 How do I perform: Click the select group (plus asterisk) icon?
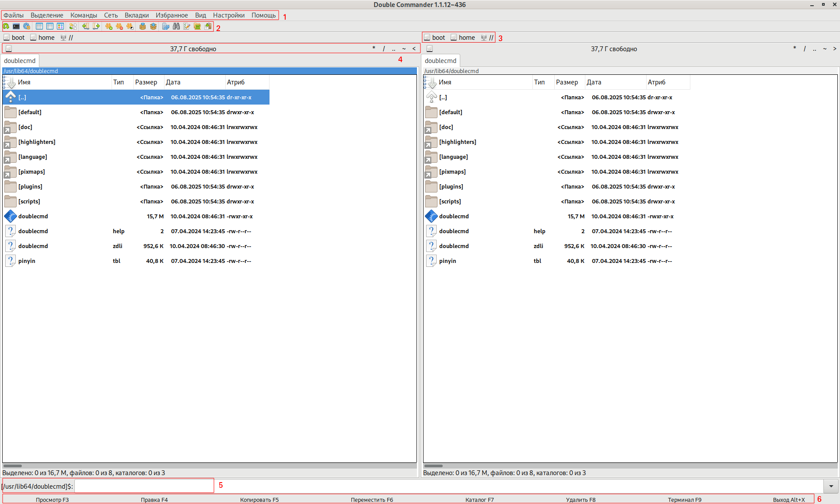[108, 27]
